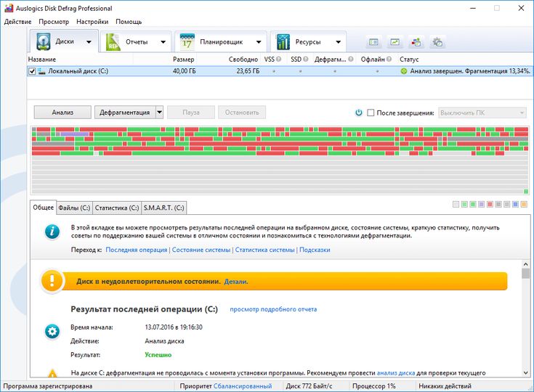The height and width of the screenshot is (392, 534).
Task: Click the help icon next to VSS
Action: point(278,60)
